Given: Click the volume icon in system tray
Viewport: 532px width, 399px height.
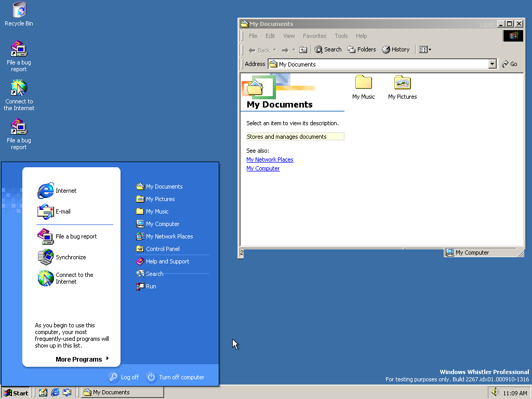Looking at the screenshot, I should pyautogui.click(x=495, y=393).
